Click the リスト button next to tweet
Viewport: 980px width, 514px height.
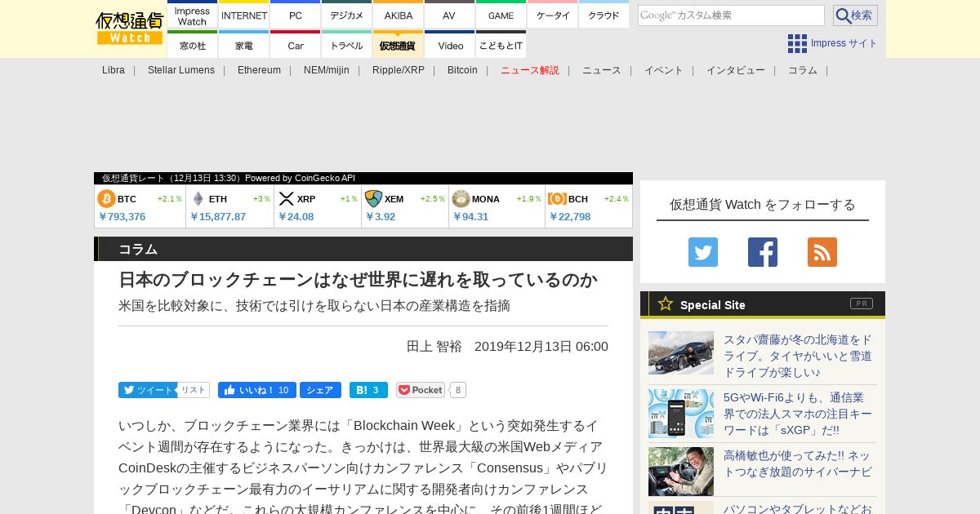point(194,390)
